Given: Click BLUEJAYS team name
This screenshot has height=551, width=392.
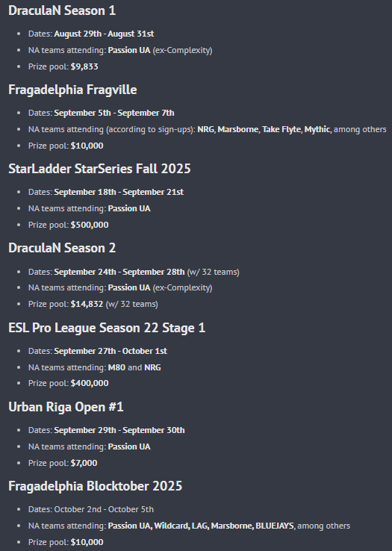Looking at the screenshot, I should coord(275,526).
